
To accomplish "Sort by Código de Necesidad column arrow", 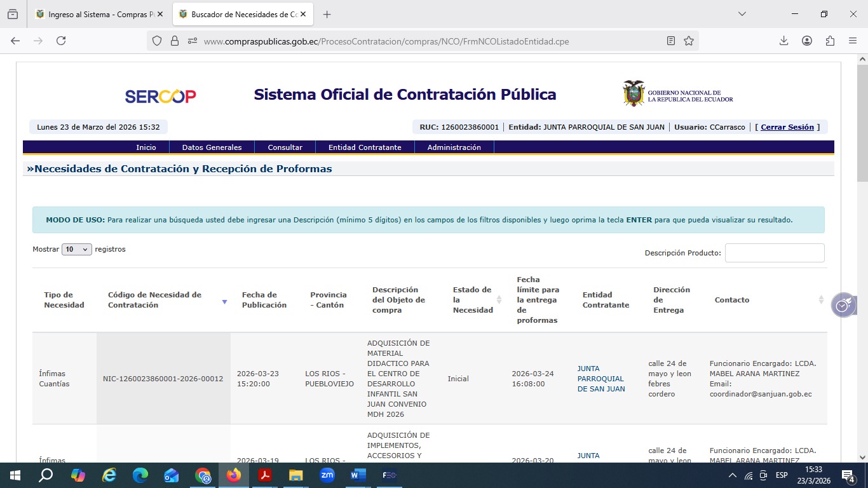I will click(x=224, y=302).
